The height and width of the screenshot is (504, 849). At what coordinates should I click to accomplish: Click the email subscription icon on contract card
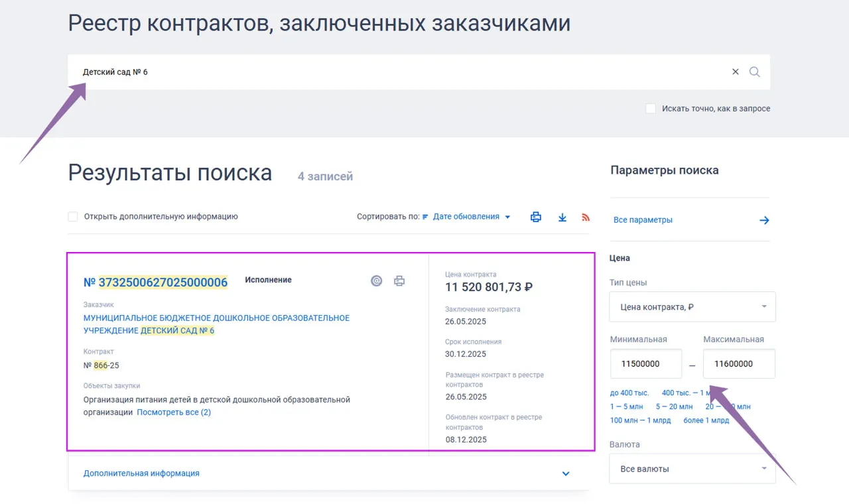coord(376,281)
